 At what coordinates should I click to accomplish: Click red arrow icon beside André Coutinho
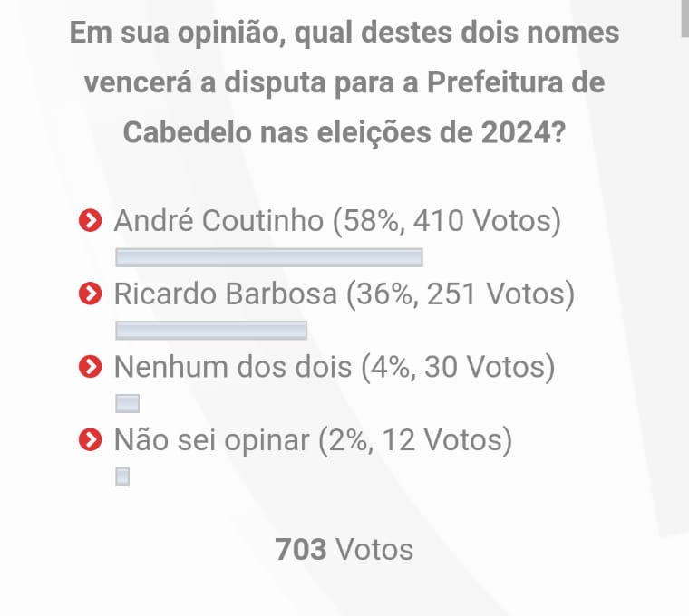click(90, 220)
